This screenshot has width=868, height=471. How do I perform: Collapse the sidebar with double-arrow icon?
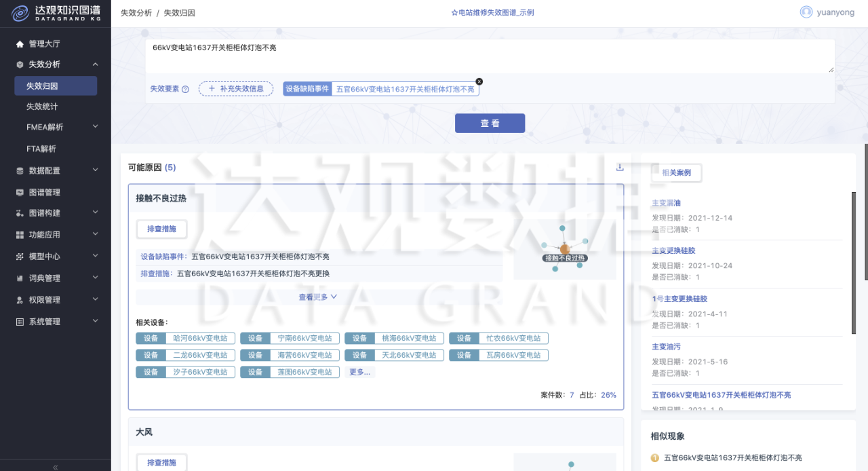[x=56, y=467]
